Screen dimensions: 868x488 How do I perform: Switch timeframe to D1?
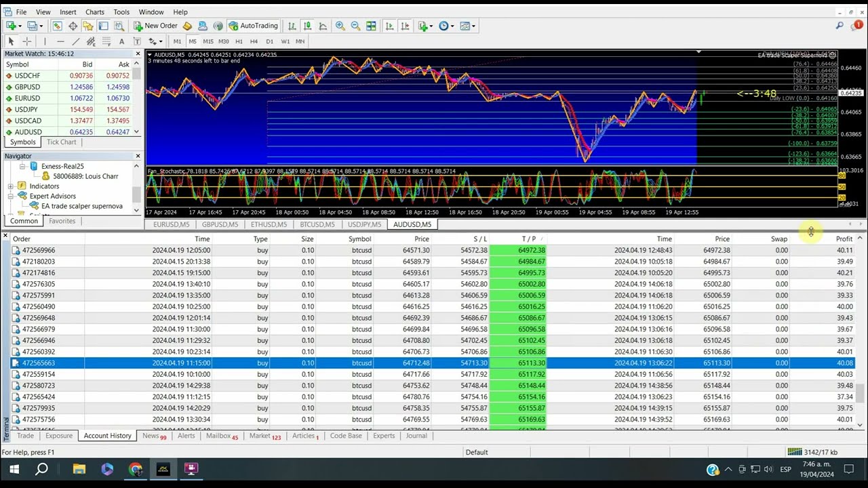(269, 41)
